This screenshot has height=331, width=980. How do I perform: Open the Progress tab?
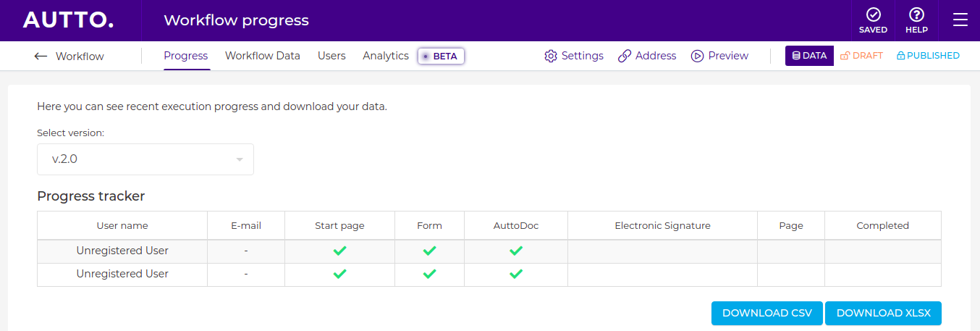[x=185, y=56]
